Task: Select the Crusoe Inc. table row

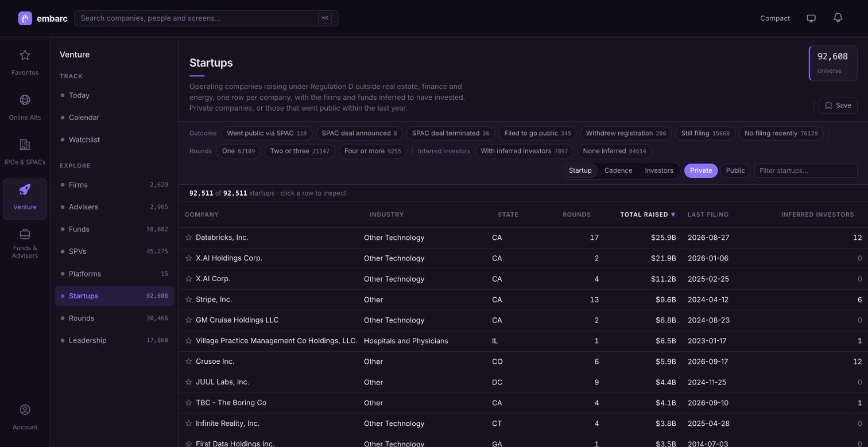Action: point(523,362)
